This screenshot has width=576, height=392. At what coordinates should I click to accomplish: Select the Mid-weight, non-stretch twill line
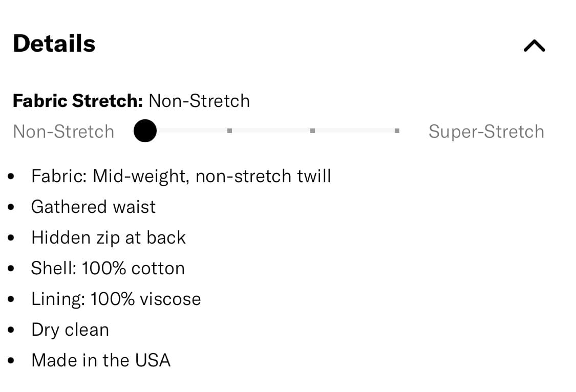point(181,176)
